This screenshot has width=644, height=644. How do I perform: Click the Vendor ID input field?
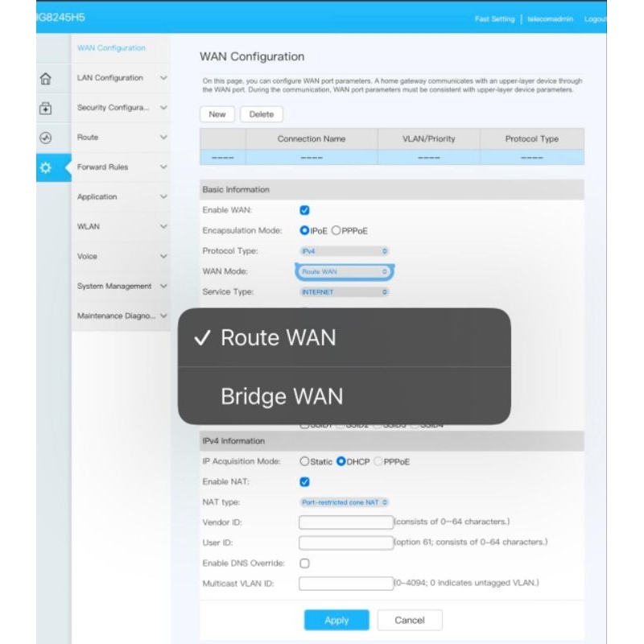[346, 522]
